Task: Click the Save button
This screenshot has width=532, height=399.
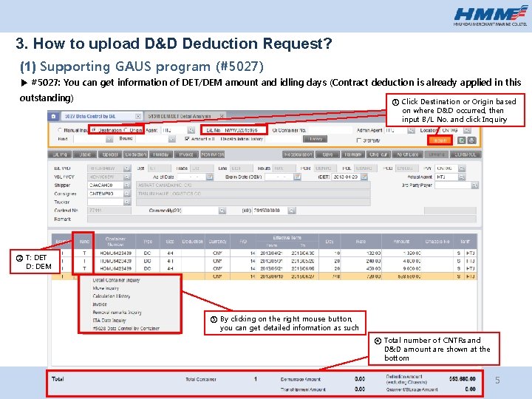Action: click(327, 154)
